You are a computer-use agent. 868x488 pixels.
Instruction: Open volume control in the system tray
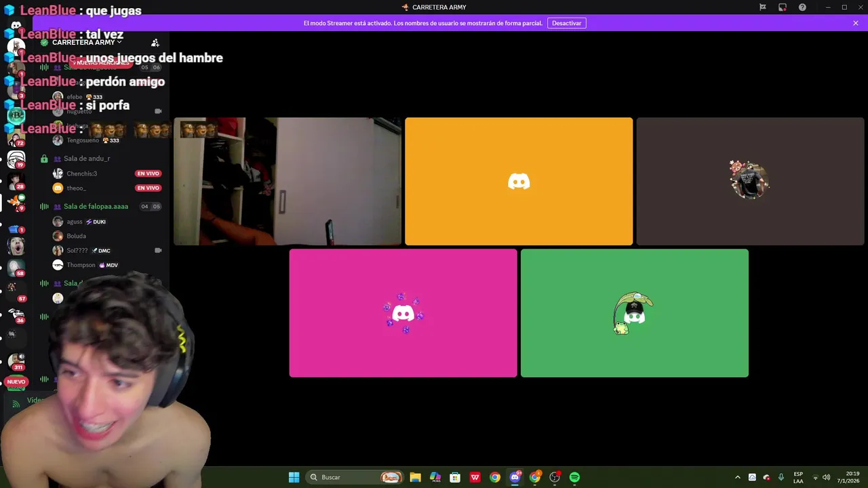coord(827,477)
